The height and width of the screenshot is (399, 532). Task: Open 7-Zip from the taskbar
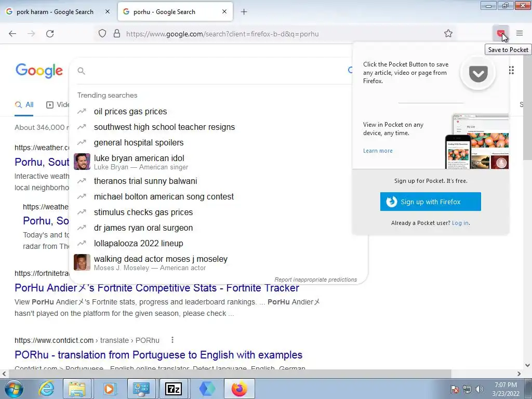[174, 389]
